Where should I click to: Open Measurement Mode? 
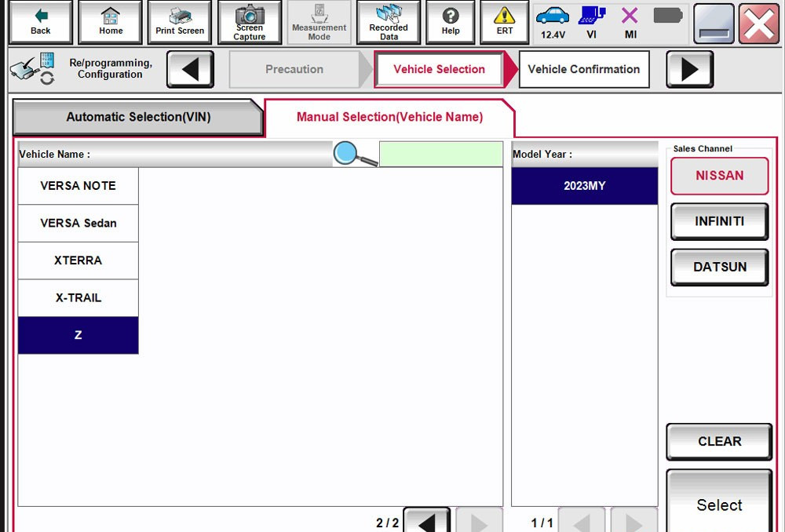(319, 22)
